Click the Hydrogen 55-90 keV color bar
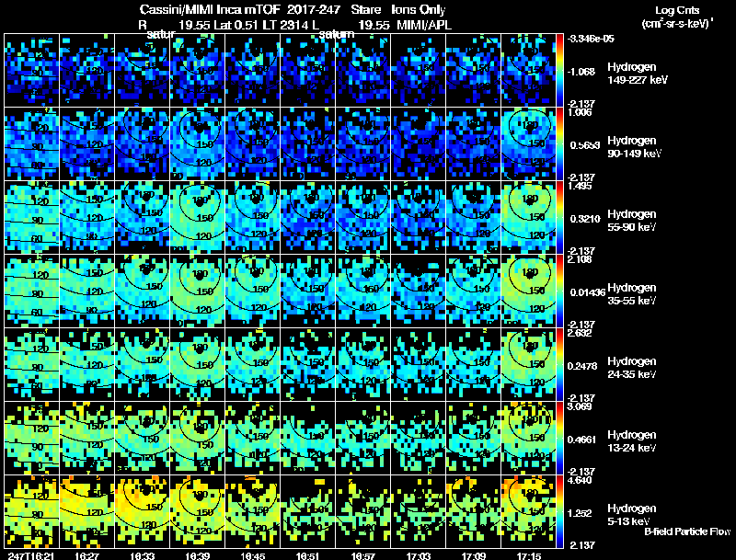The width and height of the screenshot is (736, 560). coord(559,217)
